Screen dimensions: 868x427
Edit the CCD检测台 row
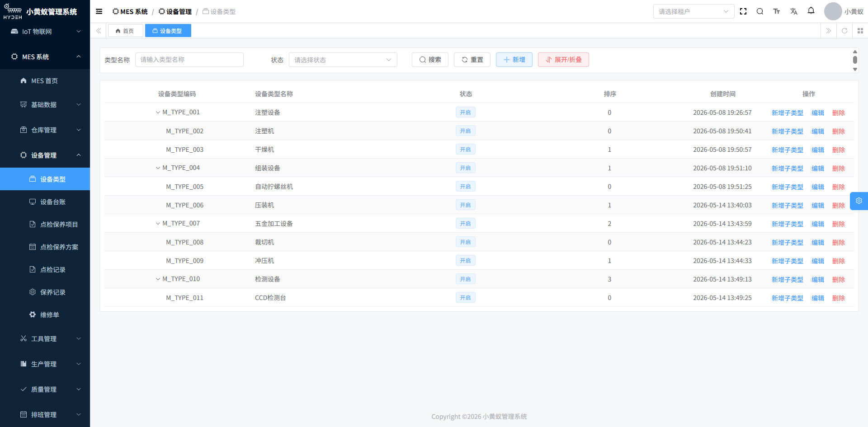coord(818,298)
